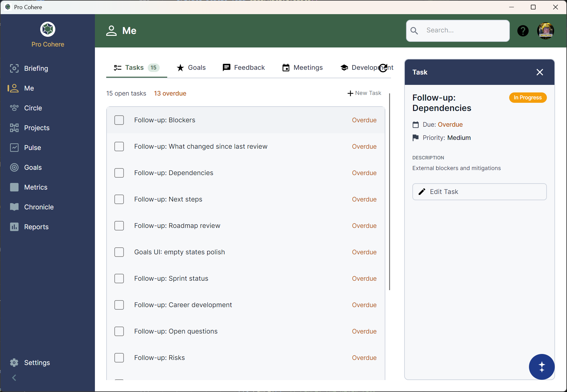Screen dimensions: 567x392
Task: Collapse the sidebar with the left chevron
Action: coord(14,378)
